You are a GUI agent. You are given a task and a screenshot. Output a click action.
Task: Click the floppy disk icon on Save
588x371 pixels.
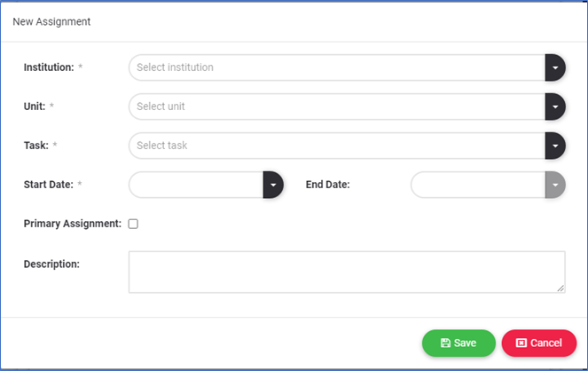pyautogui.click(x=445, y=343)
